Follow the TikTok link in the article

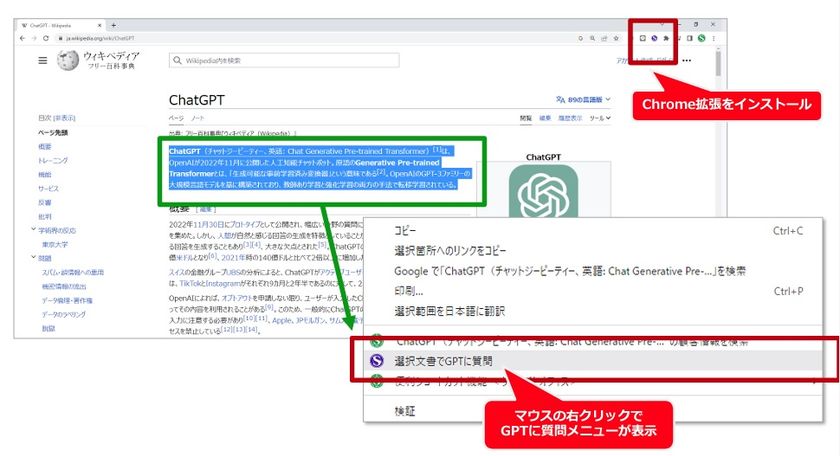(191, 283)
